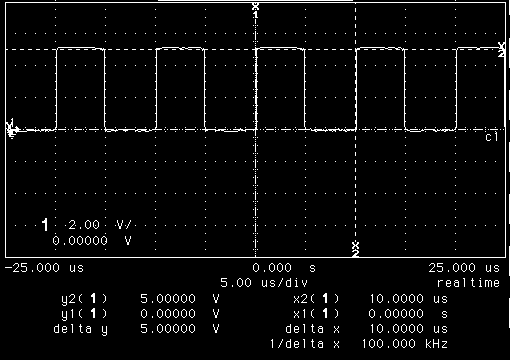Click the 0.000 s center time label

click(284, 268)
